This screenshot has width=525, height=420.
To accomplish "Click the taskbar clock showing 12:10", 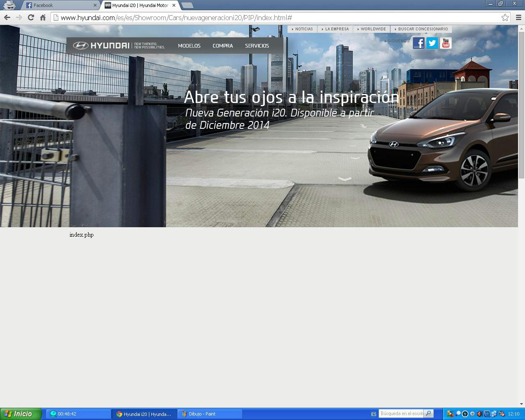I will 514,414.
